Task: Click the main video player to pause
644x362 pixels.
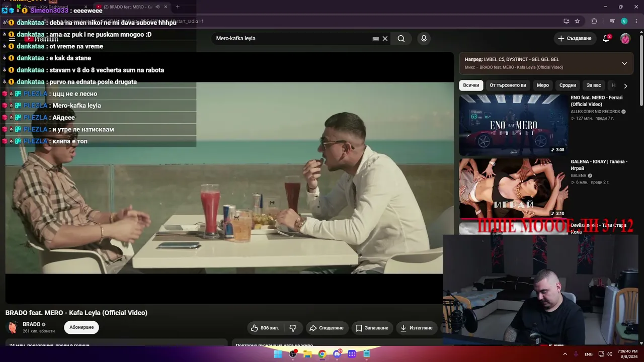Action: click(x=229, y=177)
